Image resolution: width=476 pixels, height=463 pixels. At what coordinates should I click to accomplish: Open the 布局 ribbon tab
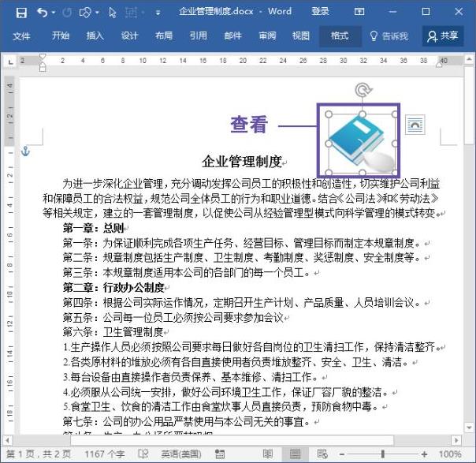164,35
